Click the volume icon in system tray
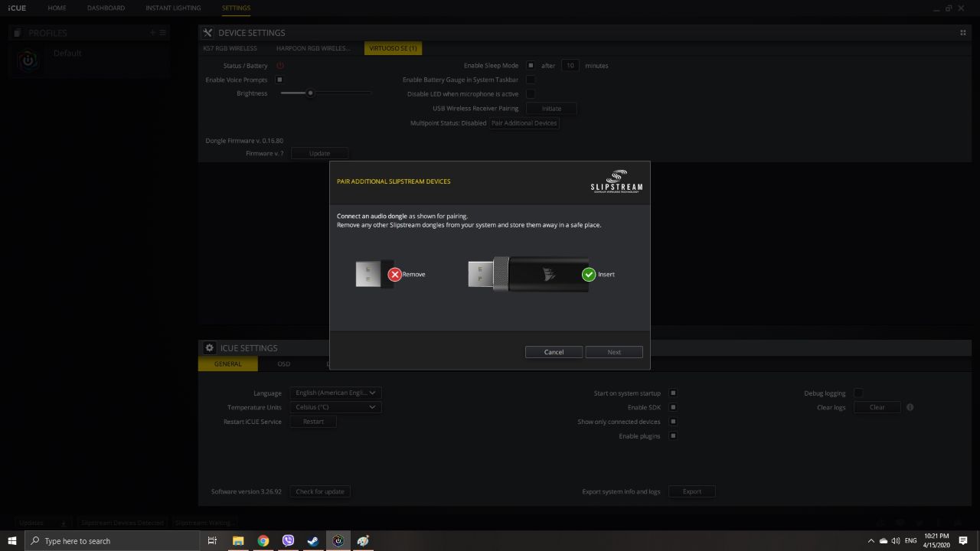The width and height of the screenshot is (980, 551). [x=896, y=541]
